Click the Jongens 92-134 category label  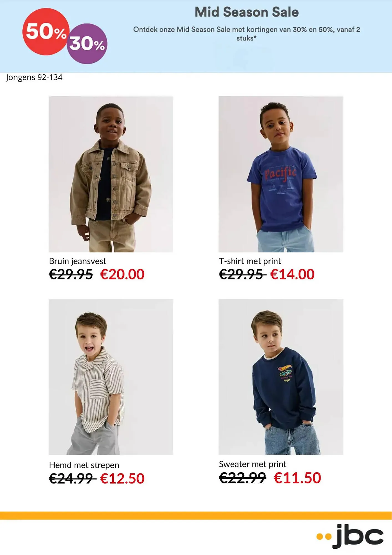(34, 77)
